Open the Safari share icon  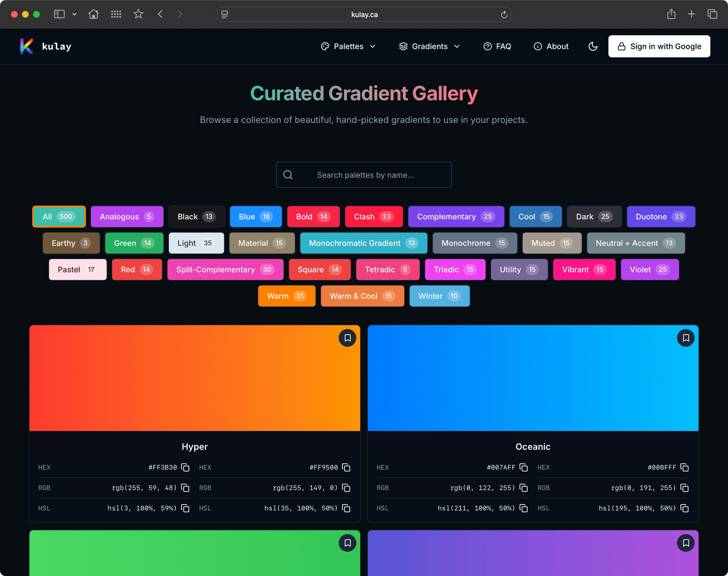(671, 14)
